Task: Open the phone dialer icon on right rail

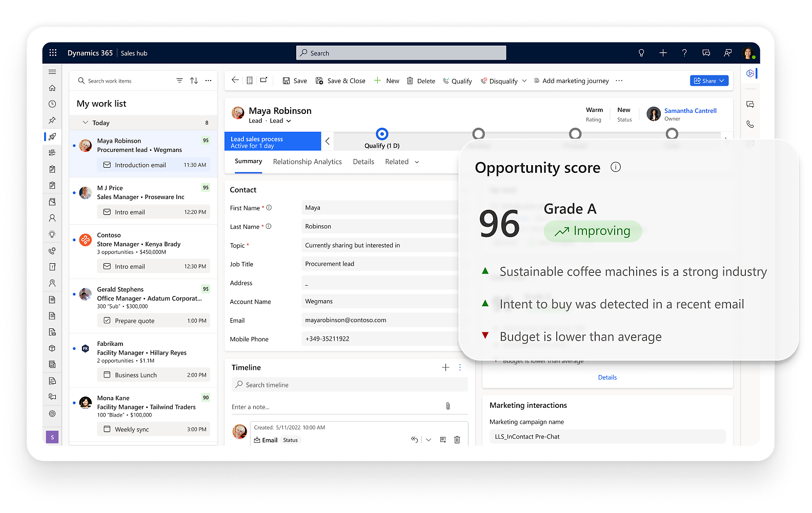Action: coord(750,124)
